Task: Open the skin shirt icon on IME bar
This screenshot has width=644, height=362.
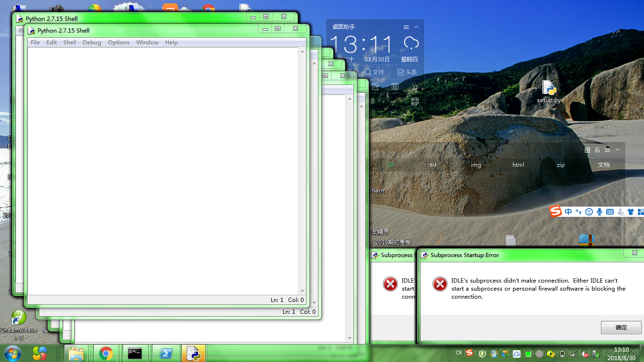Action: click(631, 212)
